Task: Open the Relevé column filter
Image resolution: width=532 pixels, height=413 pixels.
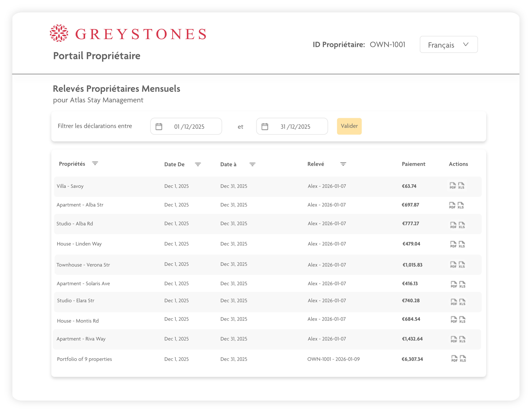Action: pos(343,164)
